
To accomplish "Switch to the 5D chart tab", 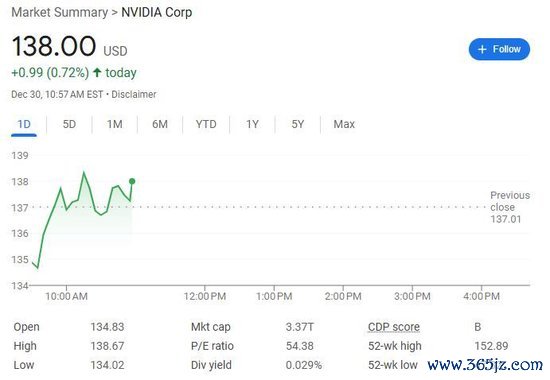I will 69,124.
